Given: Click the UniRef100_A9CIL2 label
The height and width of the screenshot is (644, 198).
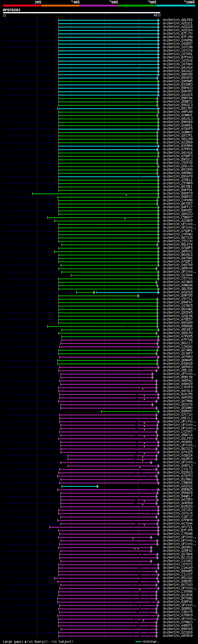Looking at the screenshot, I should click(x=178, y=418).
